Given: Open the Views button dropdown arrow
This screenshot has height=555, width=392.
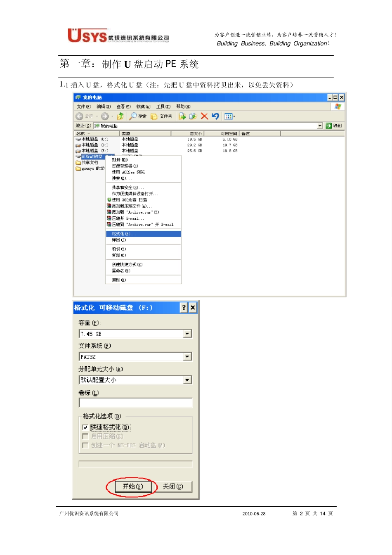Looking at the screenshot, I should 234,116.
